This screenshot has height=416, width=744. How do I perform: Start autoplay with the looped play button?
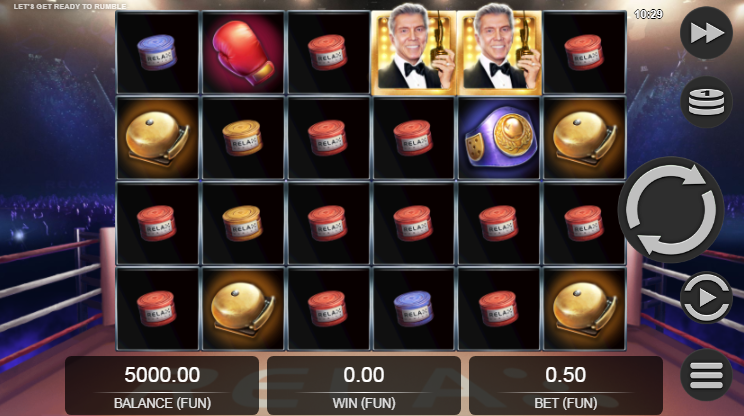coord(707,298)
